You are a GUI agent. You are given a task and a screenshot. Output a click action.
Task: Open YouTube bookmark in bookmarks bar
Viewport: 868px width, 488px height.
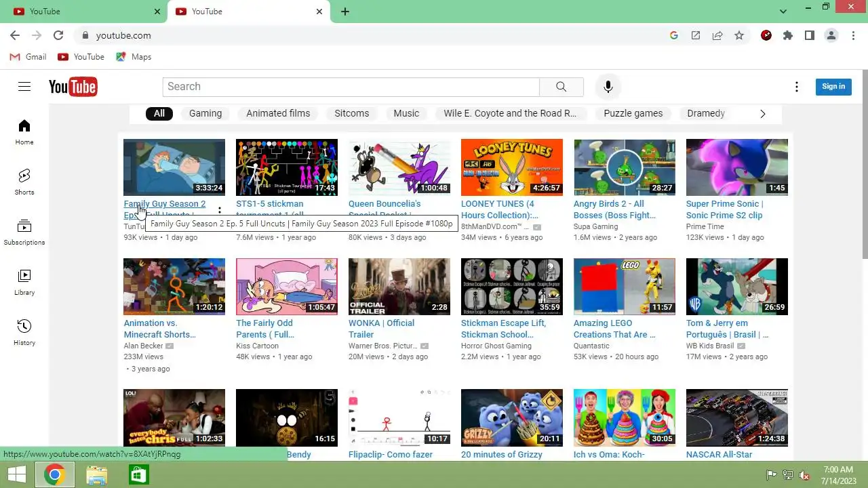click(81, 57)
